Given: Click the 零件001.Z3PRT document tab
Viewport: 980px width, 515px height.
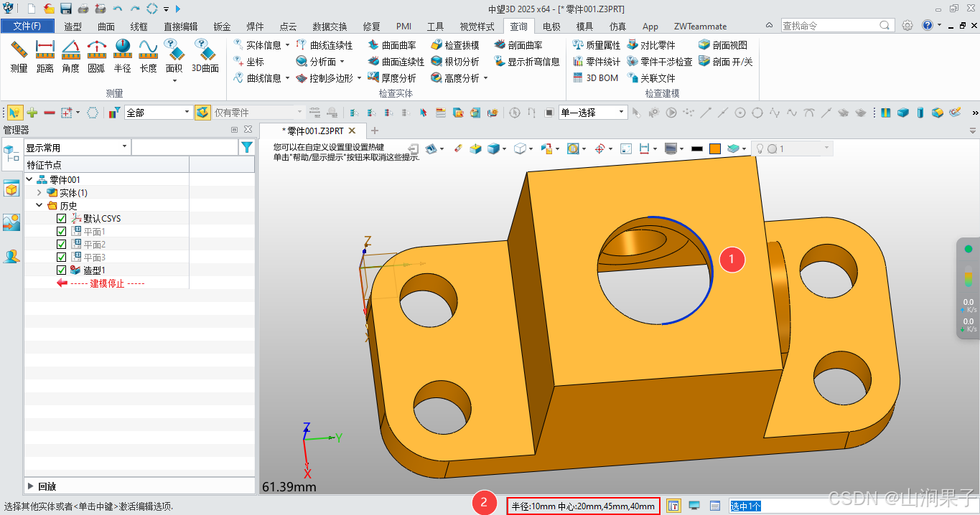Looking at the screenshot, I should 314,131.
